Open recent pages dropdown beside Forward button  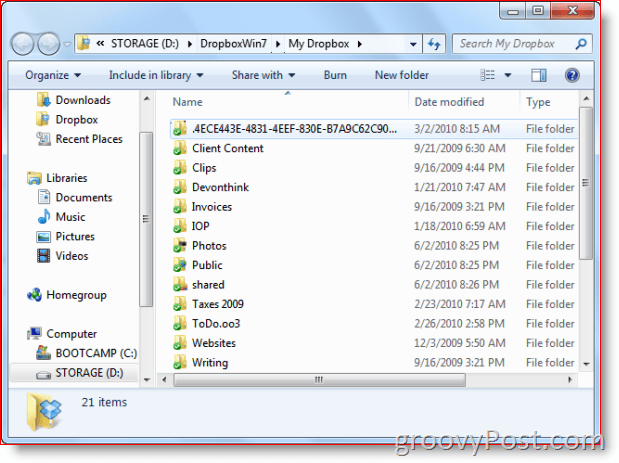pos(67,44)
